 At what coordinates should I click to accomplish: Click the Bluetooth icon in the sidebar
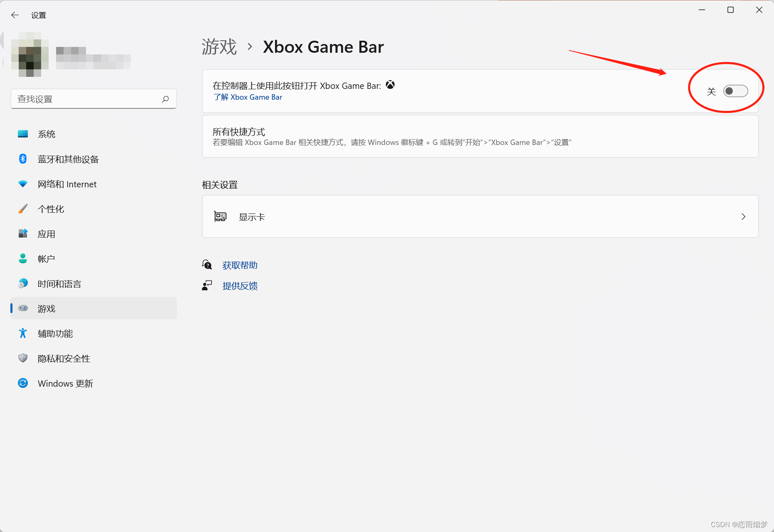[23, 159]
